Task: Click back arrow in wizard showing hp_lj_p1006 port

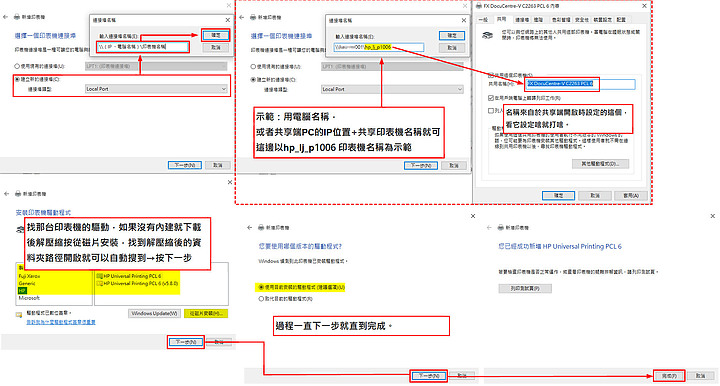Action: pyautogui.click(x=242, y=17)
